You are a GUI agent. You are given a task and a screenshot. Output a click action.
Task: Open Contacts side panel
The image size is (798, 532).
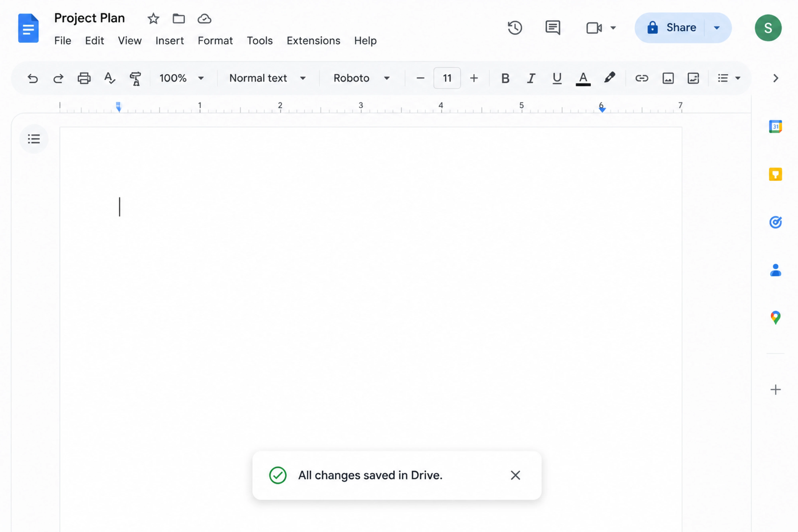tap(776, 270)
